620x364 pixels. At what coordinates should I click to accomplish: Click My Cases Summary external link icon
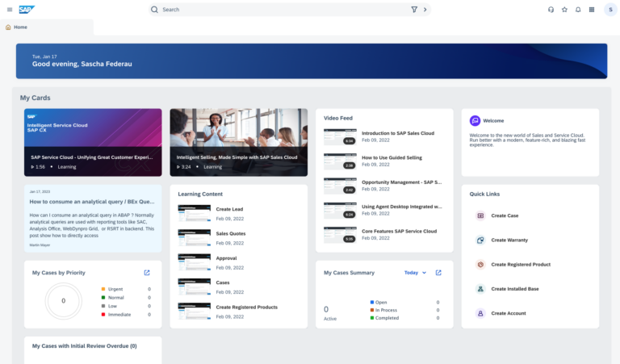pos(438,273)
